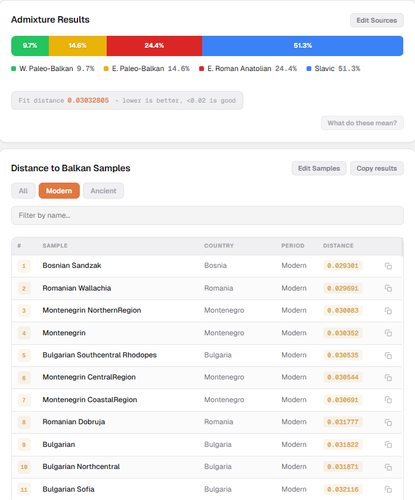Viewport: 415px width, 500px height.
Task: Copy the Romanian Dobruja row result
Action: [x=388, y=422]
